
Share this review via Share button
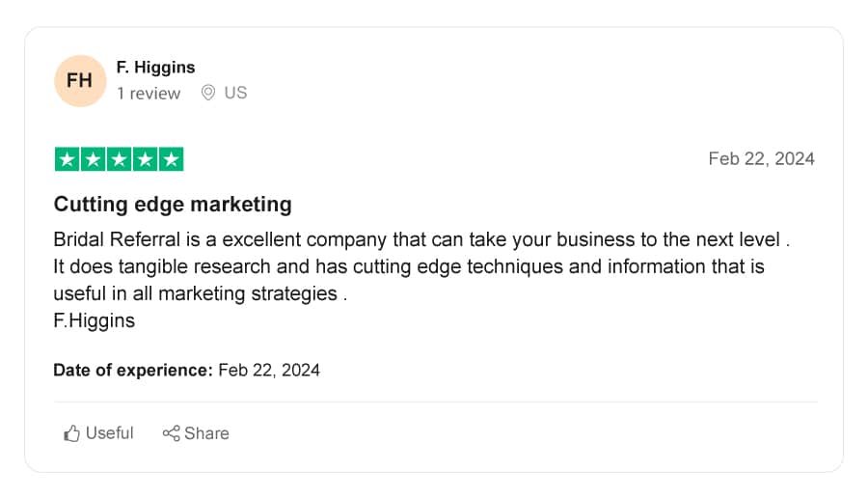tap(196, 433)
